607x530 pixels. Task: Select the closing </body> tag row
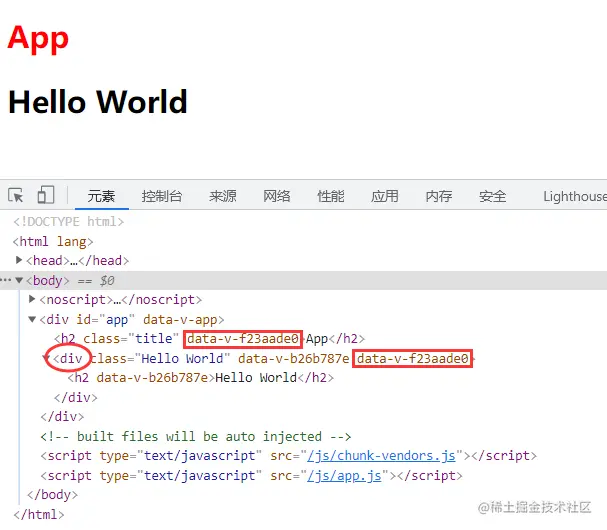pyautogui.click(x=53, y=494)
